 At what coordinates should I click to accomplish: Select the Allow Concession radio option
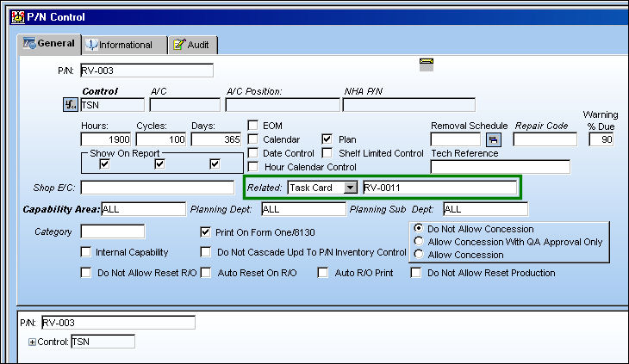[419, 254]
